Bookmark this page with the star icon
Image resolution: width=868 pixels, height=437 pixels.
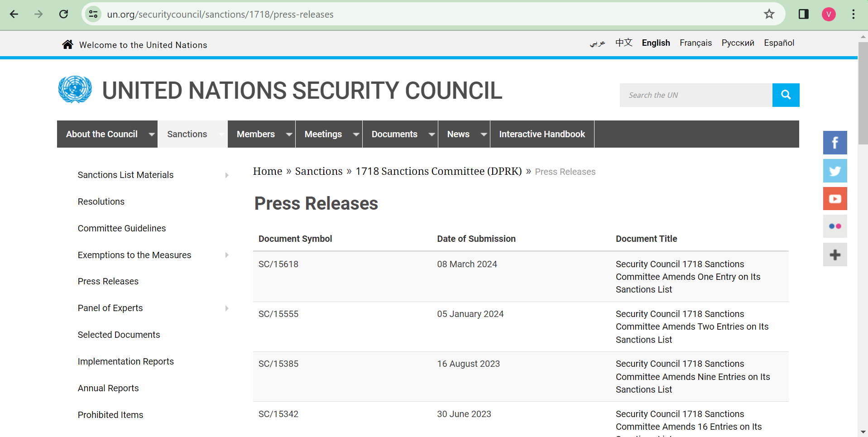(769, 14)
